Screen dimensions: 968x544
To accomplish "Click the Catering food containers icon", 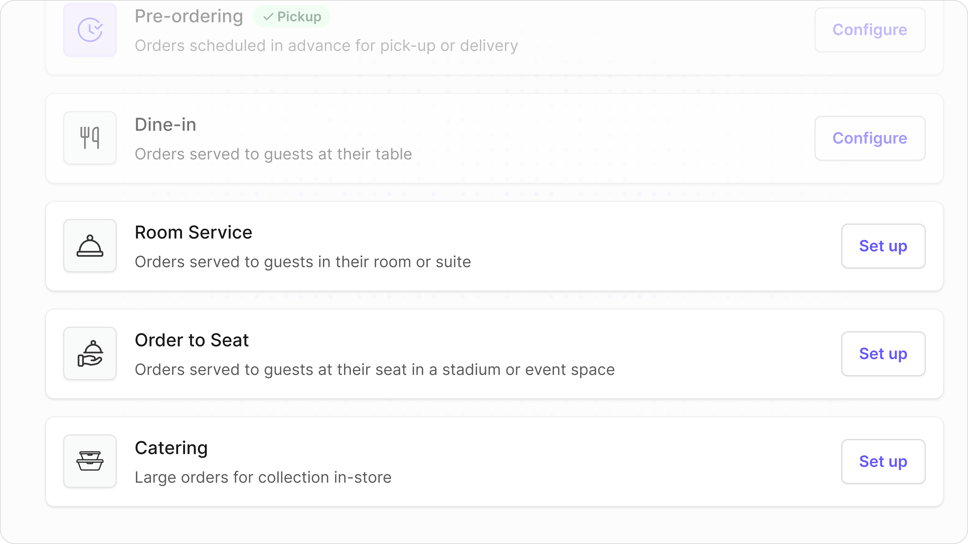I will pos(90,461).
